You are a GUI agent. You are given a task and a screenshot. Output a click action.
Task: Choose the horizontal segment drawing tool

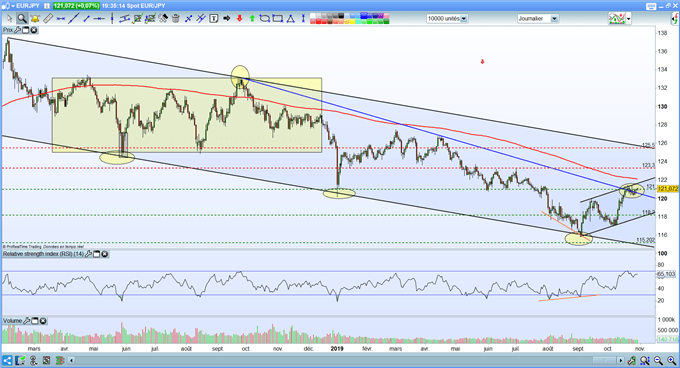click(61, 19)
